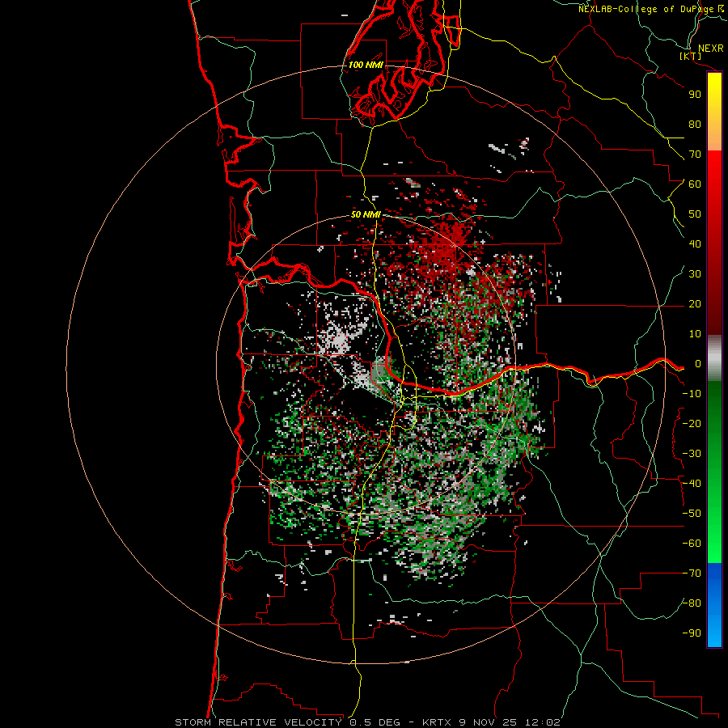Click the "0" scale value
Screen dimensions: 728x728
[698, 364]
